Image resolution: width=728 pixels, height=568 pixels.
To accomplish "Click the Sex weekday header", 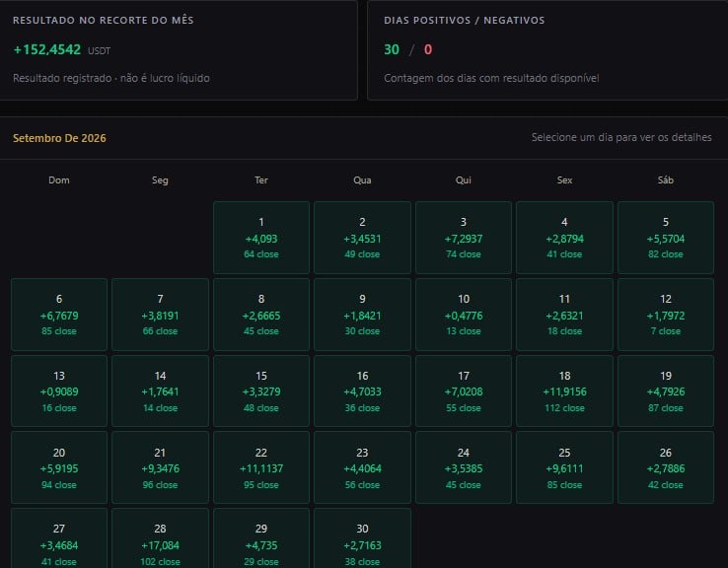I will click(x=564, y=180).
